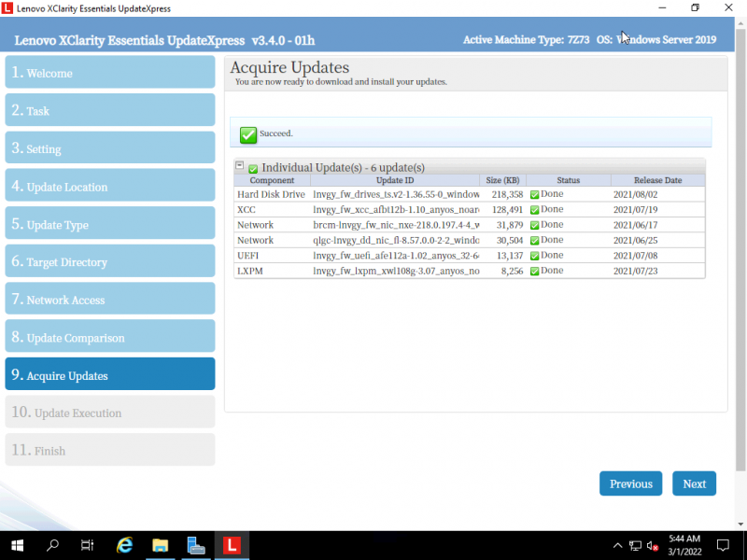747x560 pixels.
Task: Sort by Status column header
Action: (569, 180)
